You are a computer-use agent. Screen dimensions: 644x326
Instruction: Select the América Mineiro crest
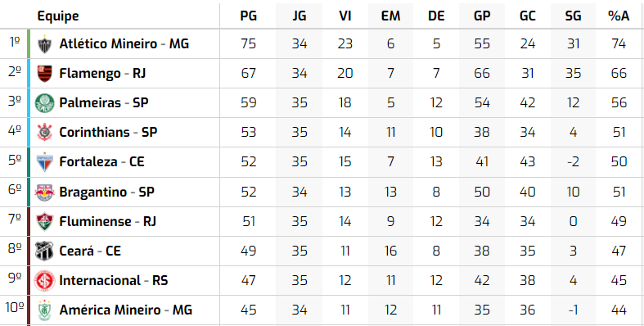44,310
